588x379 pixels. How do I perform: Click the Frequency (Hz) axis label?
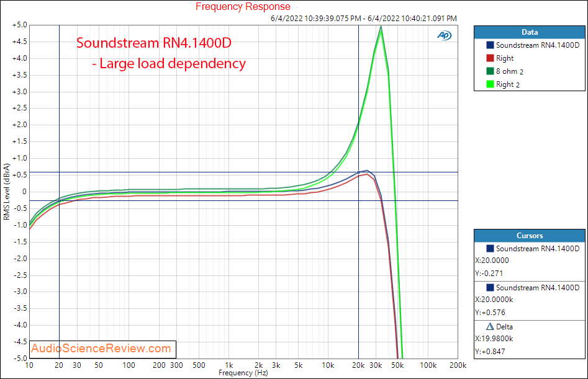tap(243, 373)
